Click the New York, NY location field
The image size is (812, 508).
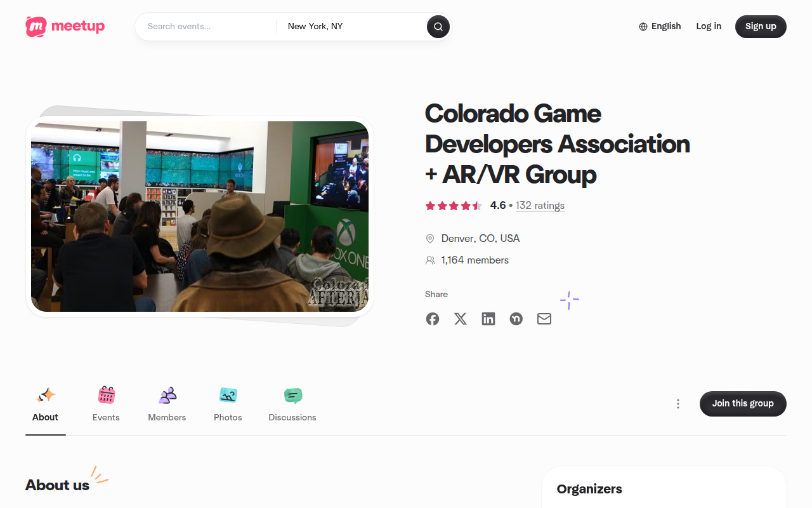tap(351, 27)
